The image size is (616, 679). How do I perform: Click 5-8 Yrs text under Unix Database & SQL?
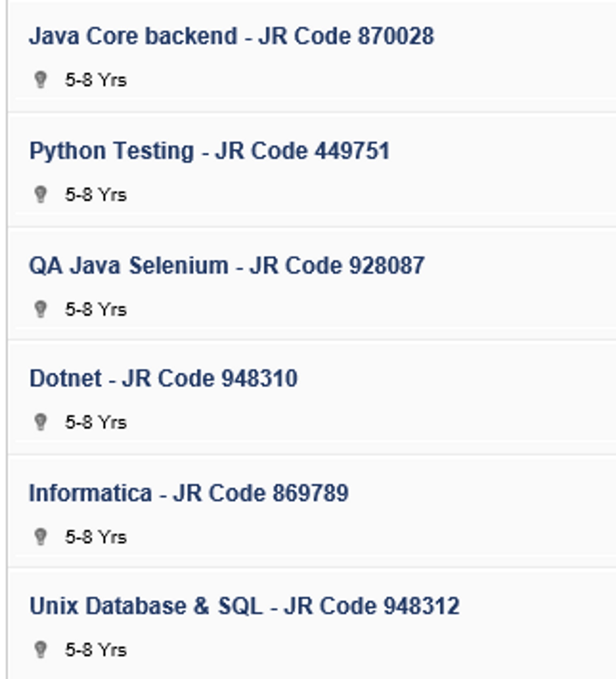point(96,650)
